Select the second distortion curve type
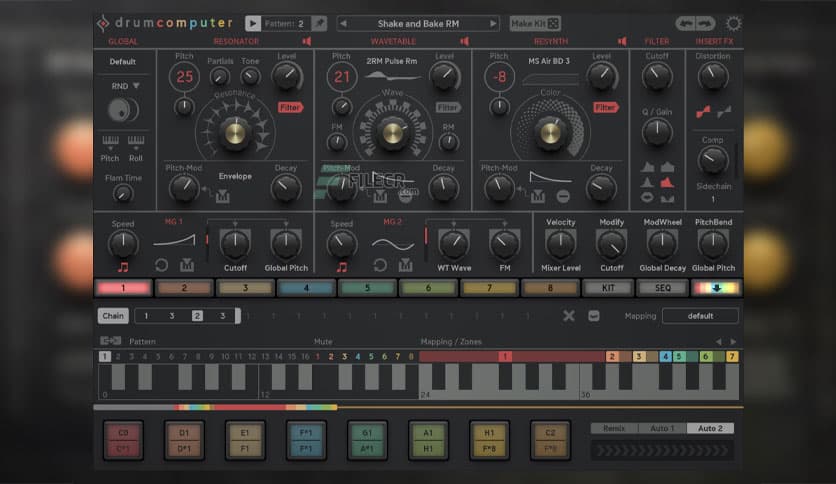Screen dimensions: 836x484 pyautogui.click(x=724, y=112)
